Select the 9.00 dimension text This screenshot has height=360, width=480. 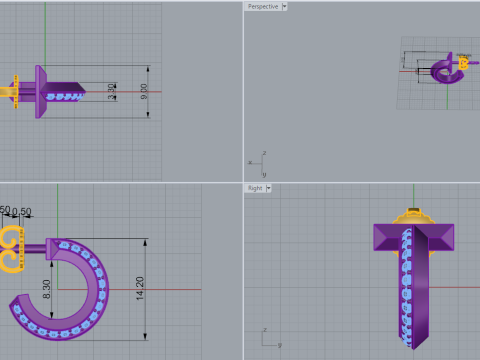click(144, 91)
